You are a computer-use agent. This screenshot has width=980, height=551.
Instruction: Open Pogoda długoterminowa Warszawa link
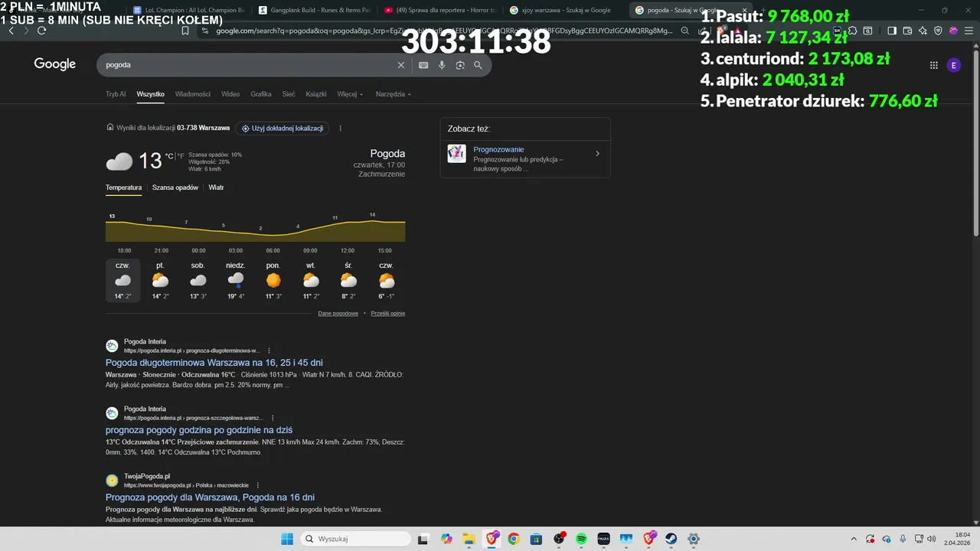[x=214, y=363]
